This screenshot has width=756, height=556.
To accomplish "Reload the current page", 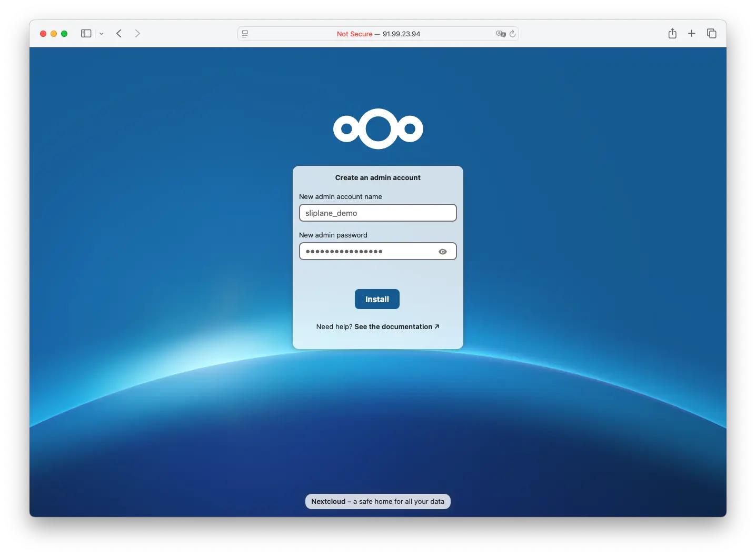I will point(513,34).
